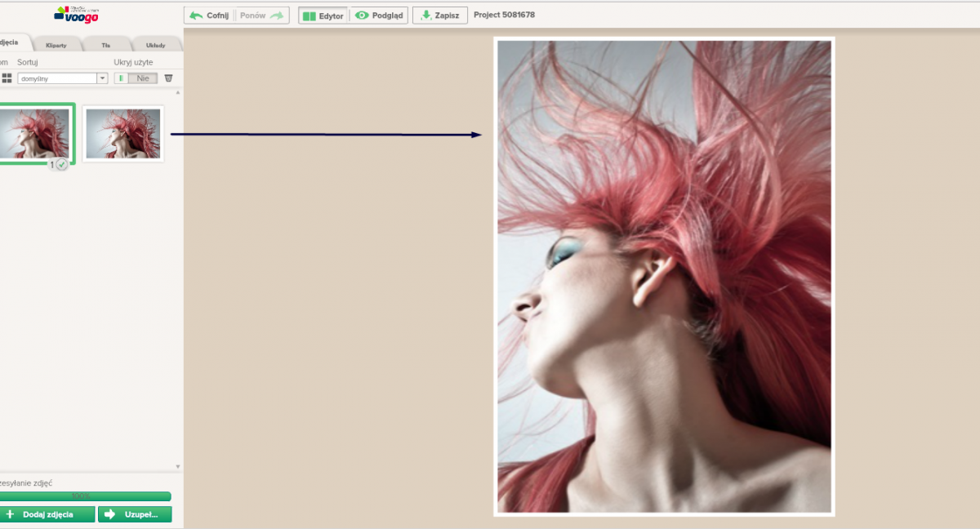Viewport: 980px width, 529px height.
Task: Click the photo list scroll-down arrow
Action: click(x=178, y=467)
